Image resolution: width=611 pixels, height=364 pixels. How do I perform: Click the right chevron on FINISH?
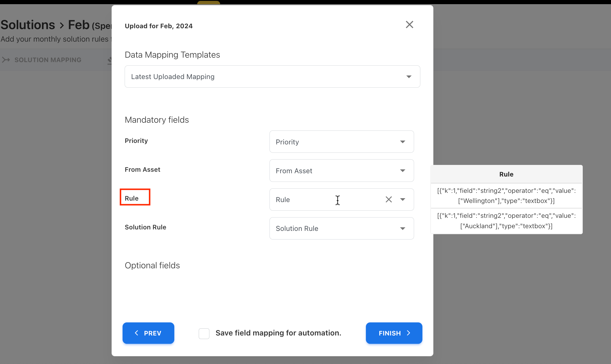(409, 333)
